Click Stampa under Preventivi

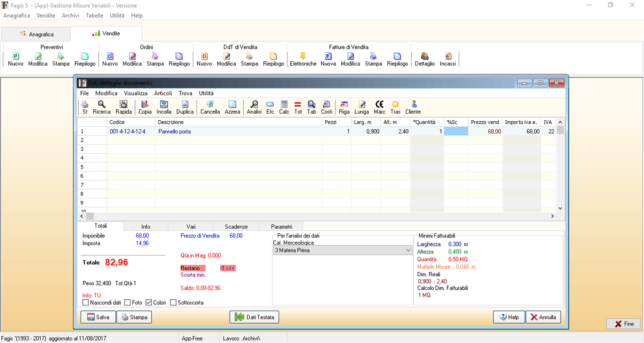[61, 59]
